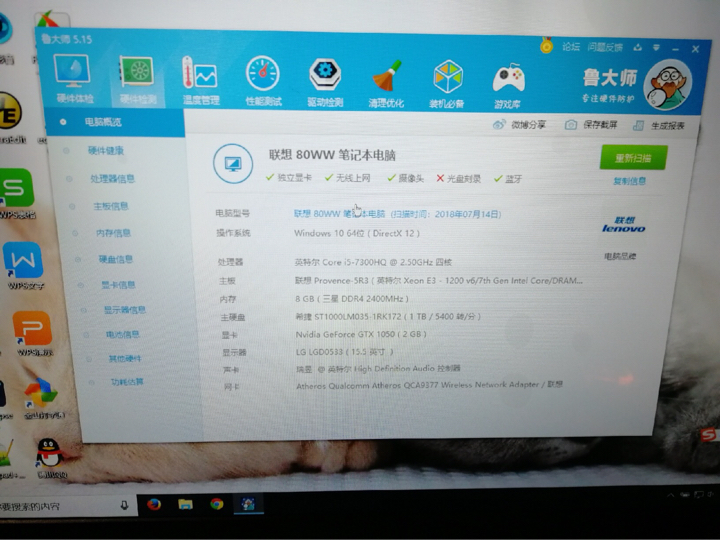Screen dimensions: 720x540
Task: Open the 问题反馈 feedback link
Action: click(x=605, y=47)
